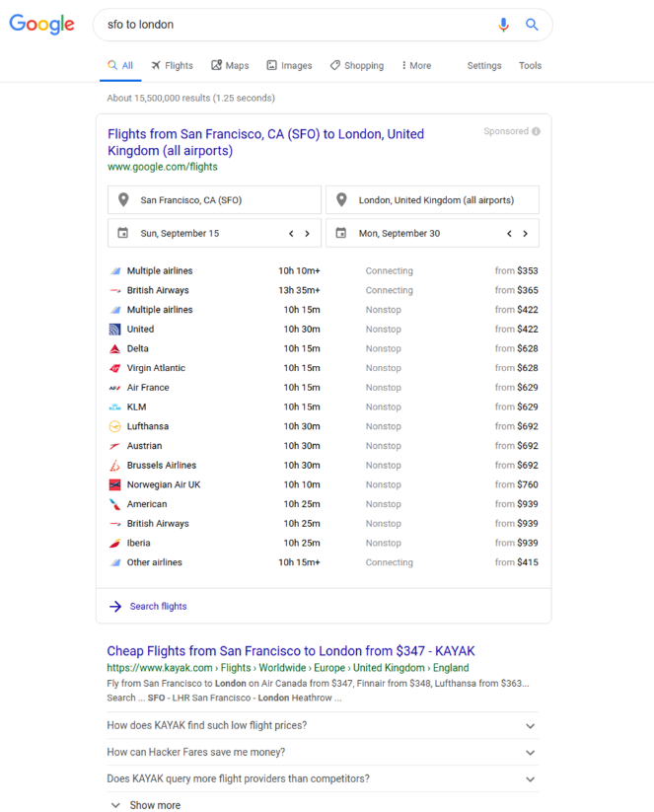The height and width of the screenshot is (812, 654).
Task: Click the Search flights link
Action: (158, 607)
